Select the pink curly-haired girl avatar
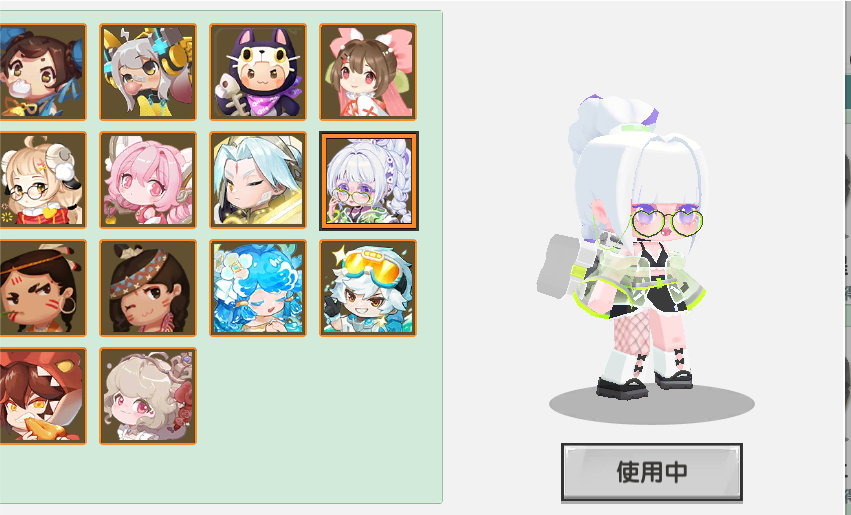 [148, 180]
